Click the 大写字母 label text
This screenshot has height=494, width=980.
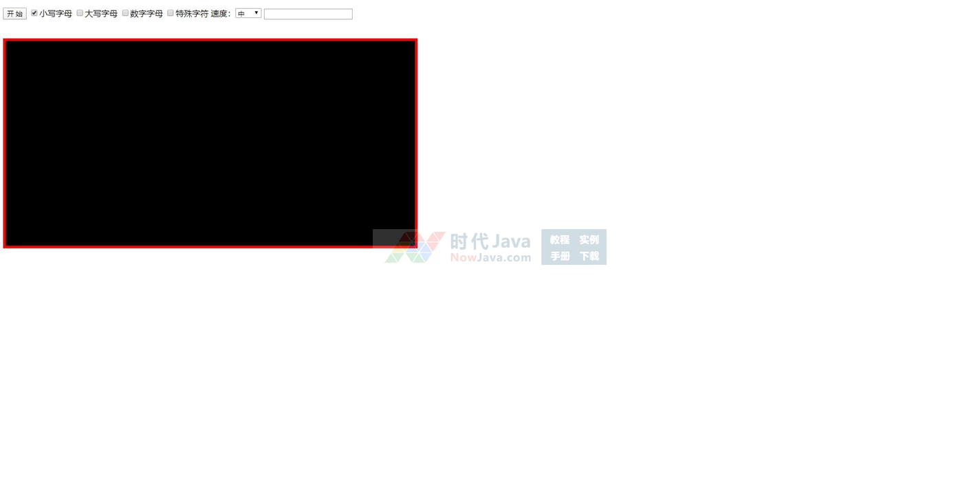point(101,14)
